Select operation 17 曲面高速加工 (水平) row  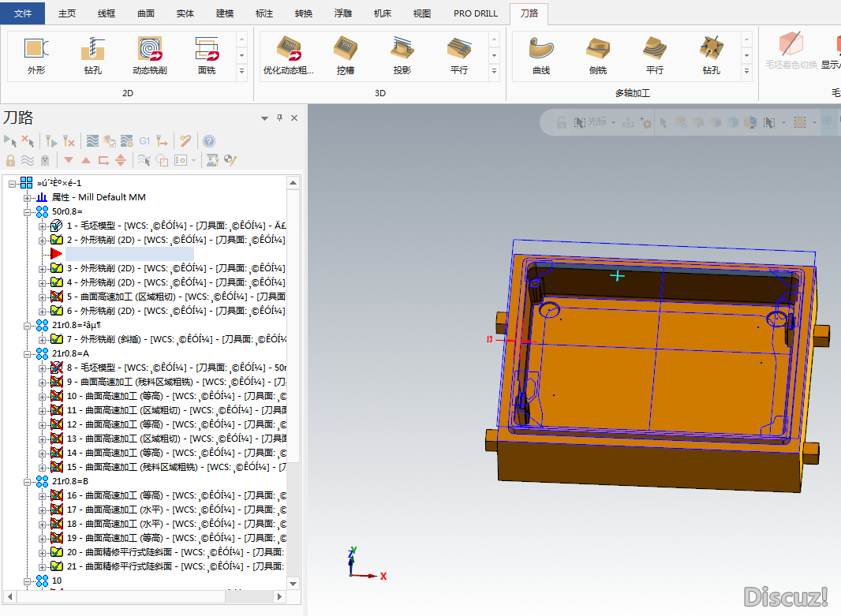point(176,510)
